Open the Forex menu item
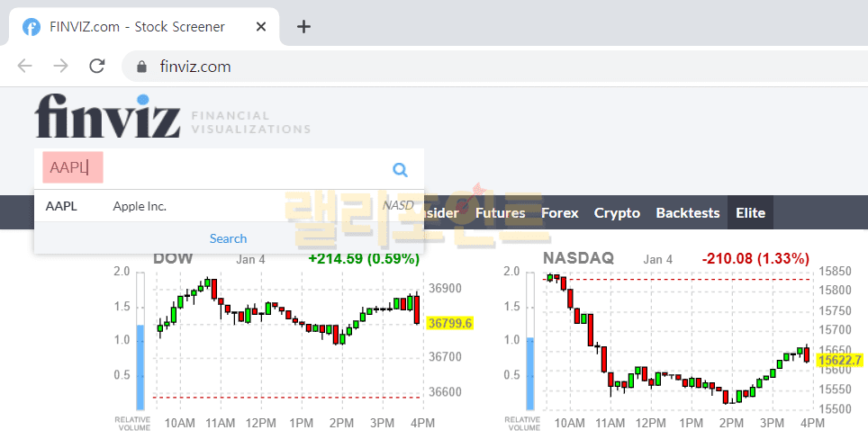Viewport: 868px width, 439px height. pos(560,213)
